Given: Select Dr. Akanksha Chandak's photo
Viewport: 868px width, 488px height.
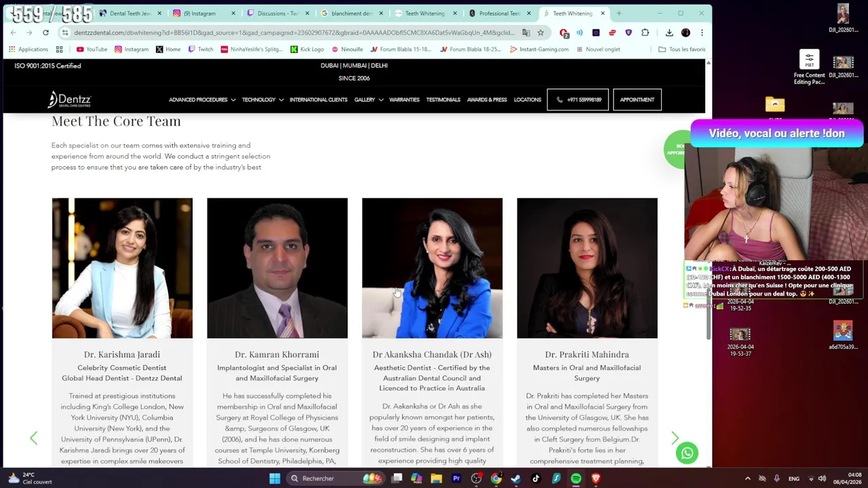Looking at the screenshot, I should [432, 268].
